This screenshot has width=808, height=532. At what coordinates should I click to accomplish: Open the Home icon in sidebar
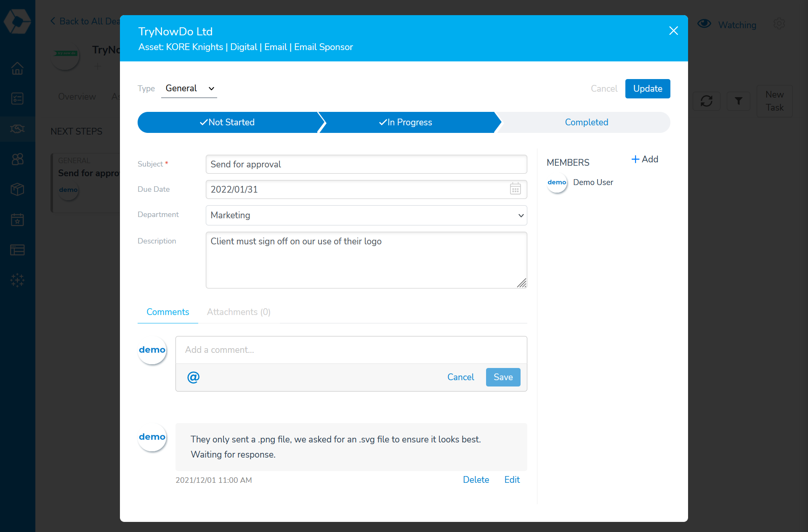click(17, 68)
